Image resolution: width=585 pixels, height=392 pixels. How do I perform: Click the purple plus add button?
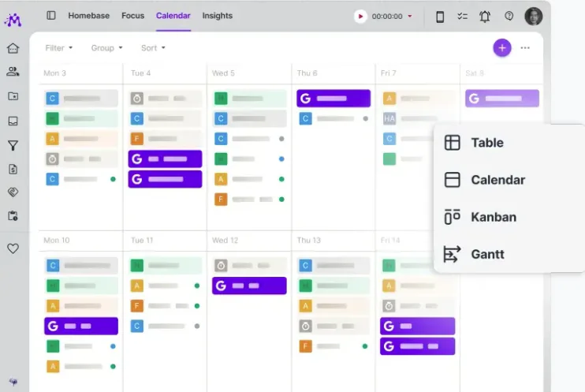pyautogui.click(x=501, y=48)
